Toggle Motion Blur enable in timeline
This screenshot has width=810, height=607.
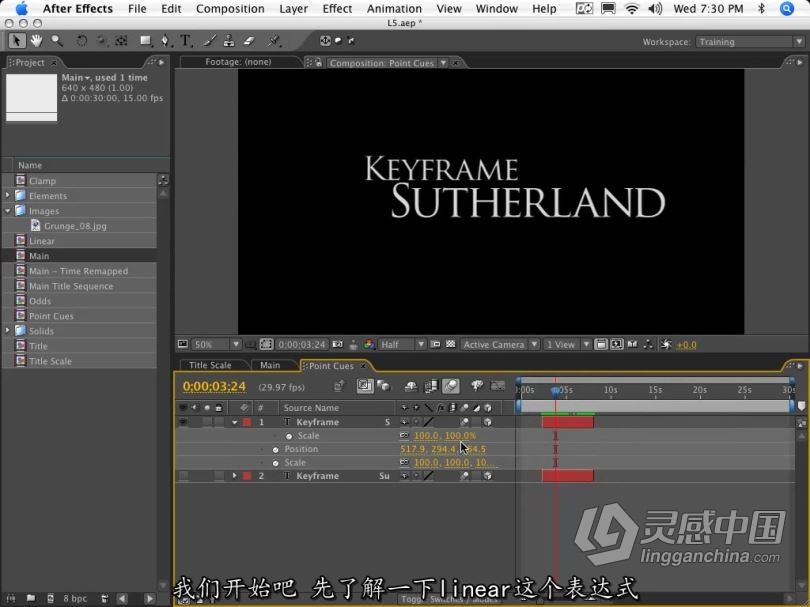tap(451, 386)
